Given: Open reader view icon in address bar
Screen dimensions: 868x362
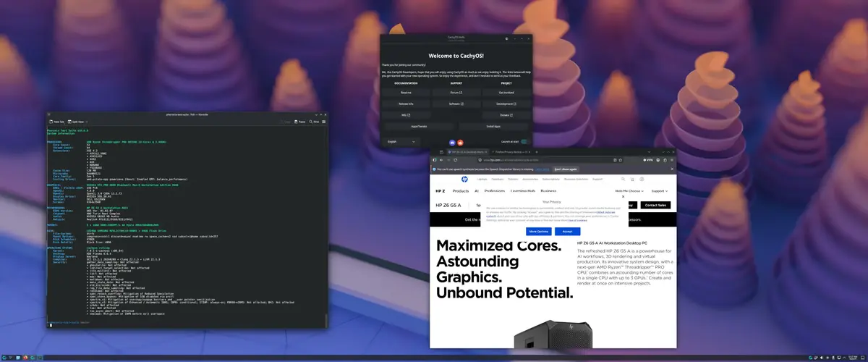Looking at the screenshot, I should [x=615, y=160].
